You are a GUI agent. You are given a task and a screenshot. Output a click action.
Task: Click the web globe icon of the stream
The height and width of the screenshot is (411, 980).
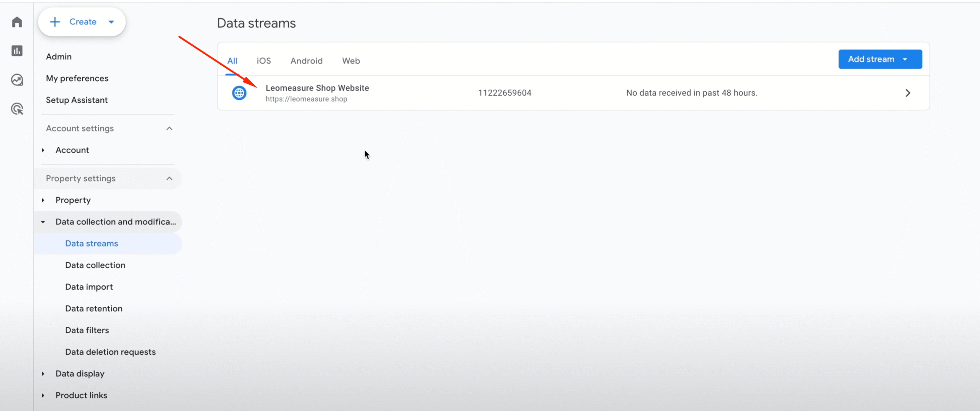pyautogui.click(x=239, y=93)
